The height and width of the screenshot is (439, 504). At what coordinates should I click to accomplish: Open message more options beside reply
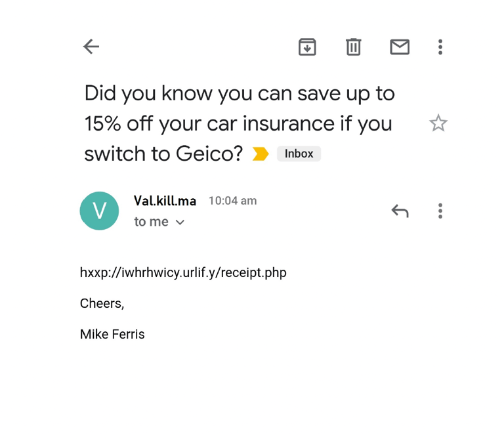[440, 211]
